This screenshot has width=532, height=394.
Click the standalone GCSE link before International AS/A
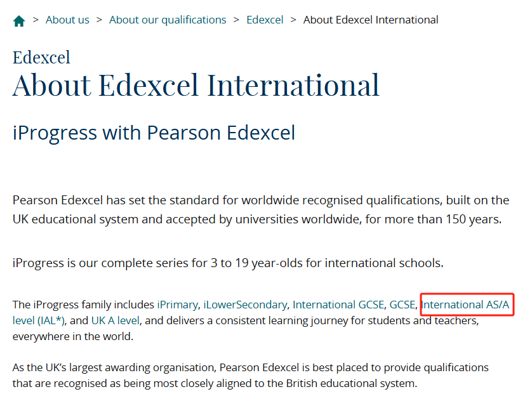tap(402, 305)
